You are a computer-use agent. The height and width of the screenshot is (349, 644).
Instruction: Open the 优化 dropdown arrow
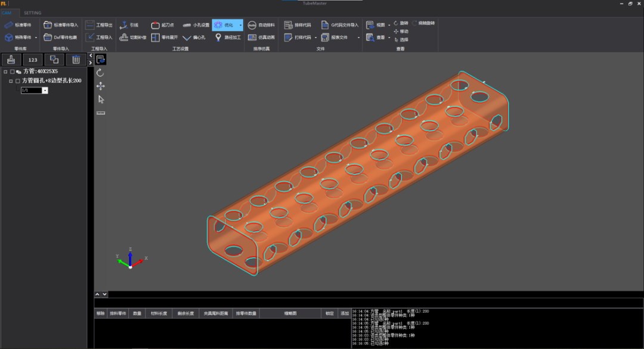(240, 25)
